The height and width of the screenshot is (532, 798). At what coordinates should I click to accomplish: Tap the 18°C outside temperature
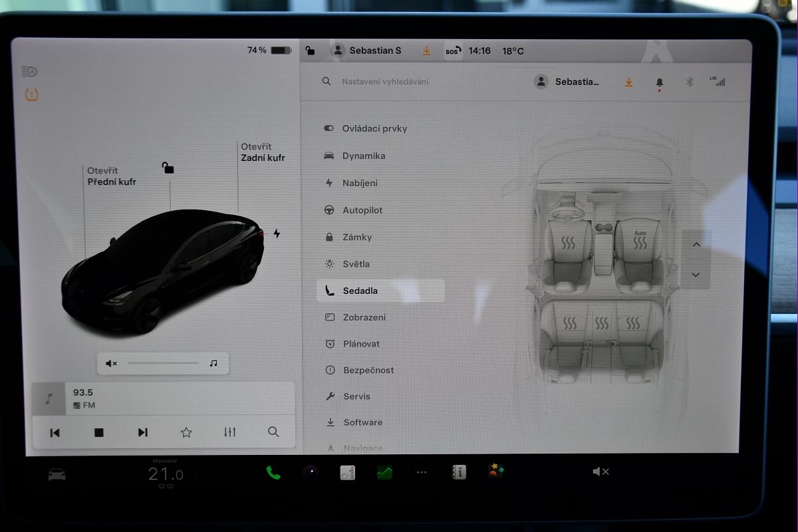[513, 51]
